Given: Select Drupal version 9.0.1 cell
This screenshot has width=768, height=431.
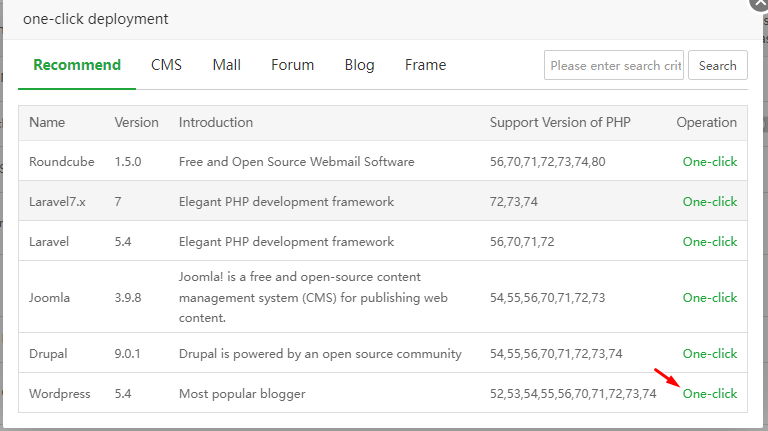Looking at the screenshot, I should pyautogui.click(x=127, y=354).
